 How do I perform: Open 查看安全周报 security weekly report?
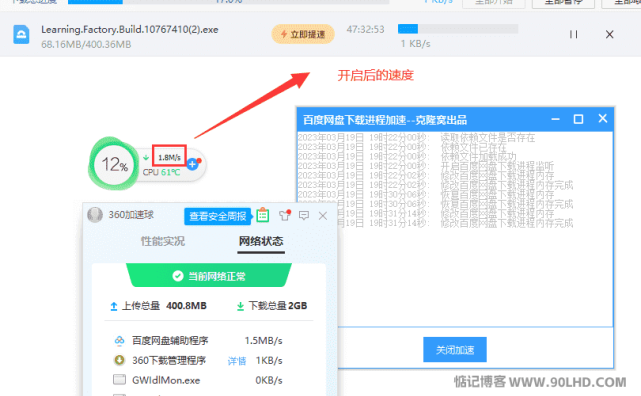pos(217,216)
